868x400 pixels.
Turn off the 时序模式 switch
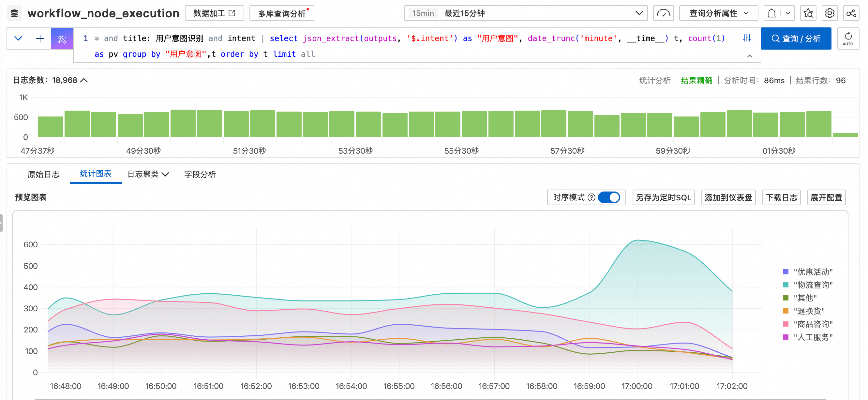[x=608, y=197]
